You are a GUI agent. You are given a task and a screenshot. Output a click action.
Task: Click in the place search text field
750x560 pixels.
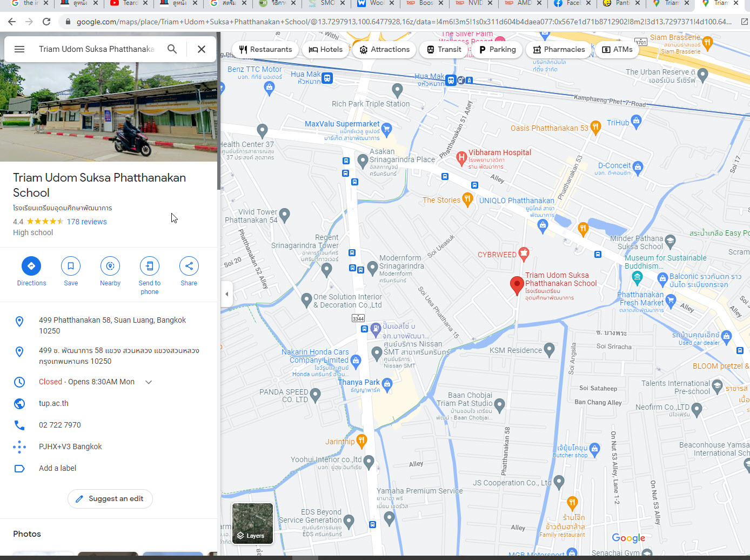pyautogui.click(x=96, y=49)
